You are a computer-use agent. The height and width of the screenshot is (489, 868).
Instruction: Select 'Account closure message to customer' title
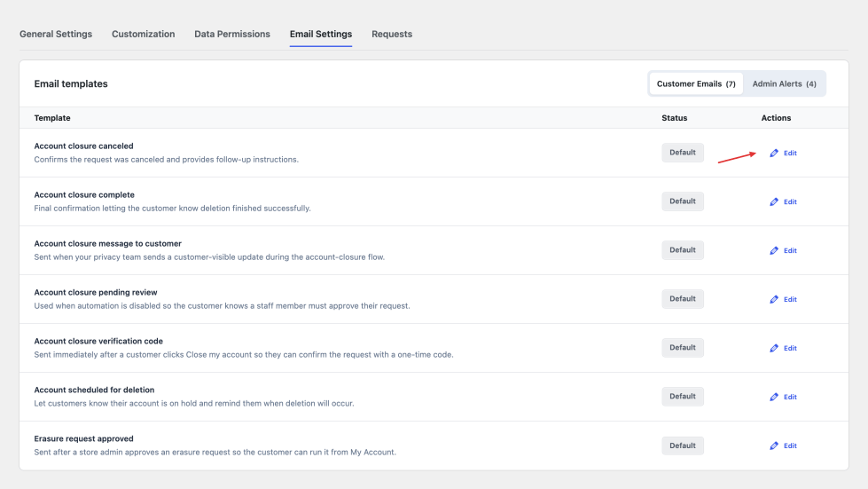coord(108,243)
